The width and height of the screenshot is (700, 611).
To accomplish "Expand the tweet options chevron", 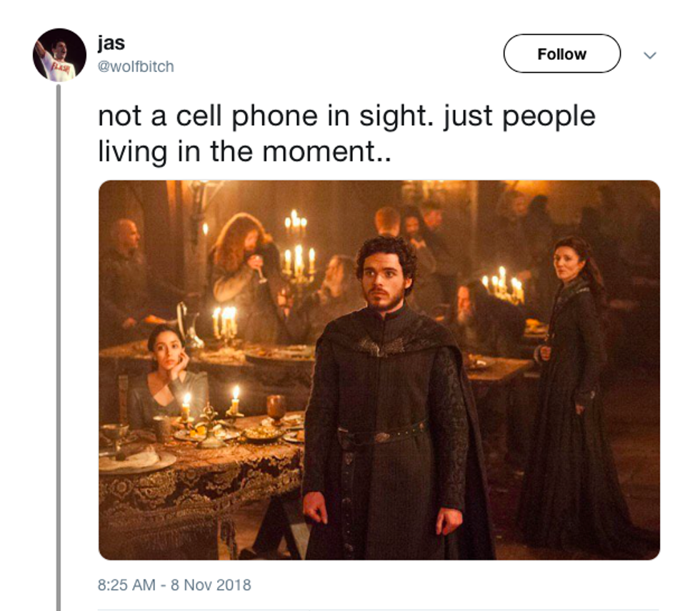I will [x=649, y=55].
